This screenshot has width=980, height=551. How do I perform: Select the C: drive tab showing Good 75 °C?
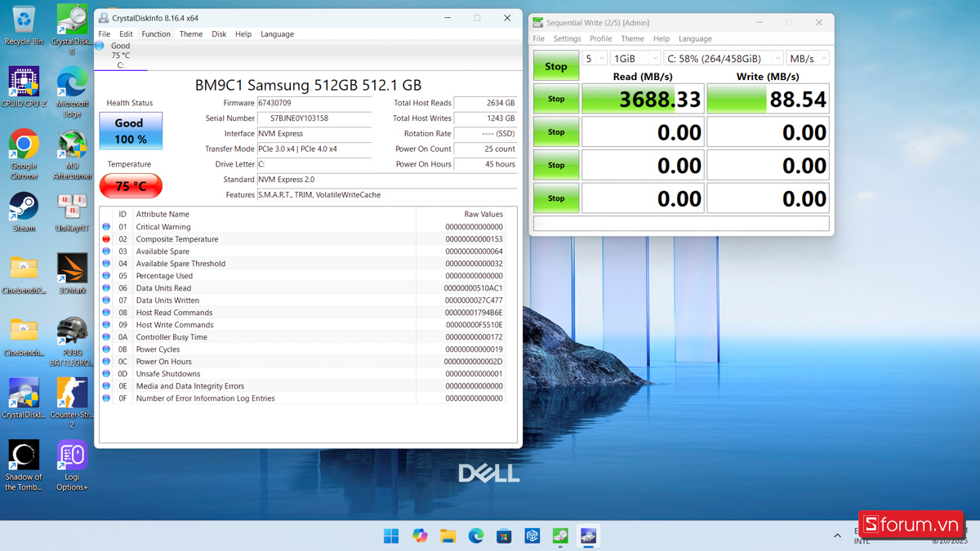pos(121,55)
